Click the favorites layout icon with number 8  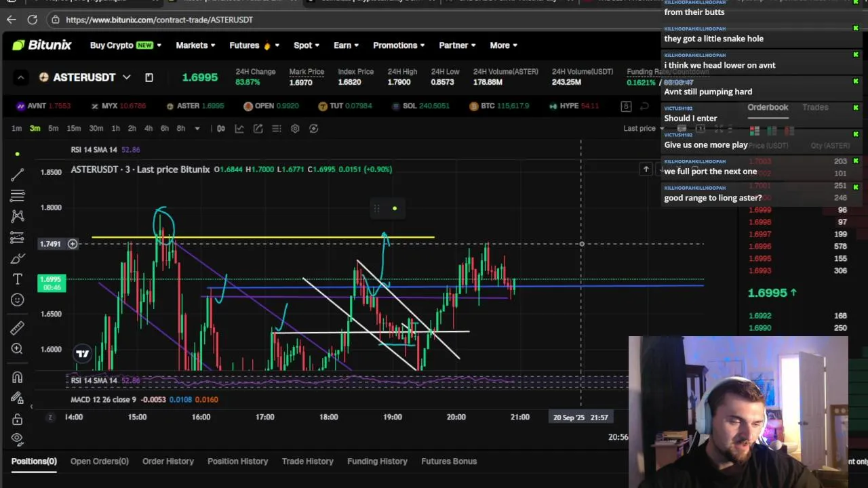[x=626, y=106]
